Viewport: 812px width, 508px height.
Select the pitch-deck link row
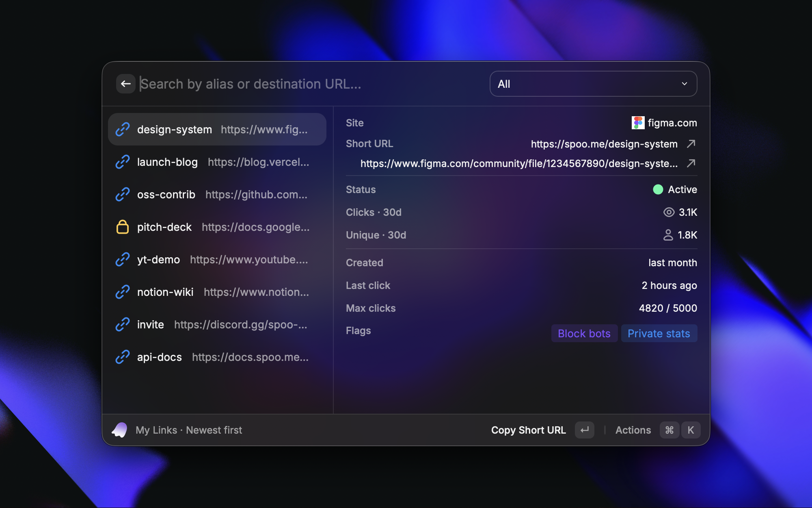[217, 227]
